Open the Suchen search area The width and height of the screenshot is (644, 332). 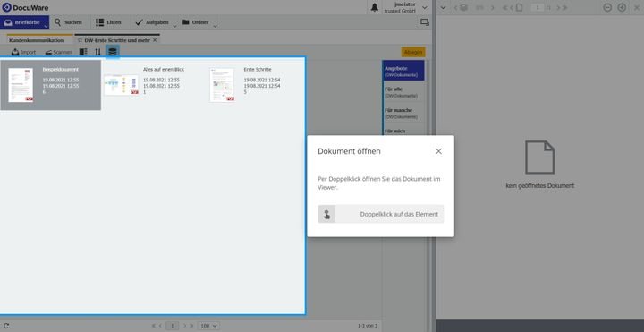point(68,22)
